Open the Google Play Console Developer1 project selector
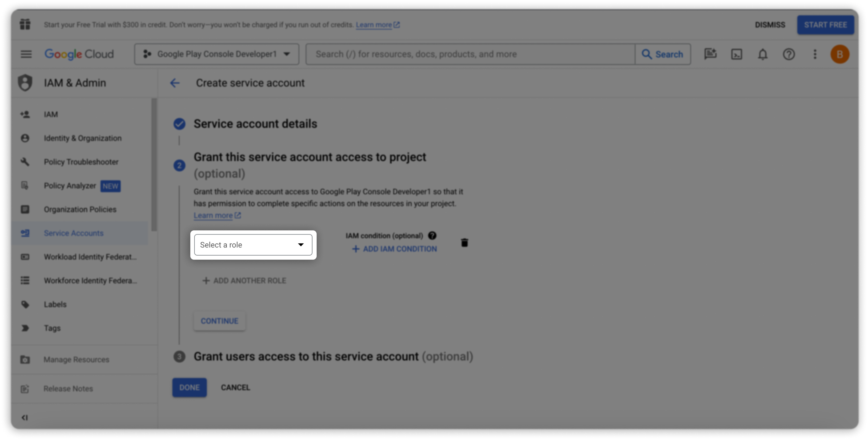This screenshot has width=868, height=440. tap(216, 54)
